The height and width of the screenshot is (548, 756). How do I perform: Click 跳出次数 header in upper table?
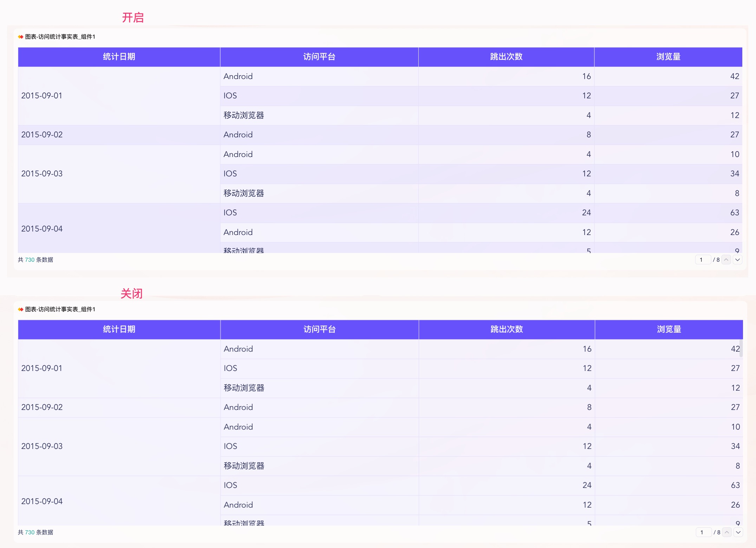pos(506,57)
